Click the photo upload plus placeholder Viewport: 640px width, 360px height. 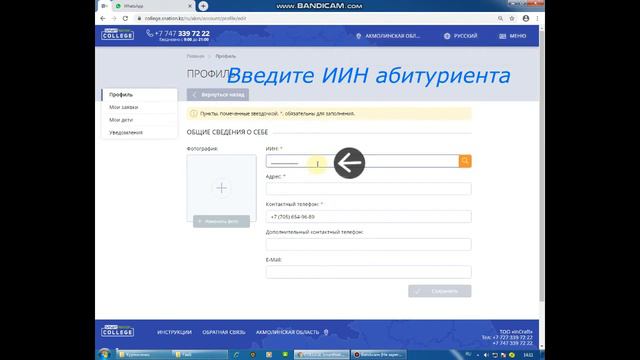click(222, 188)
